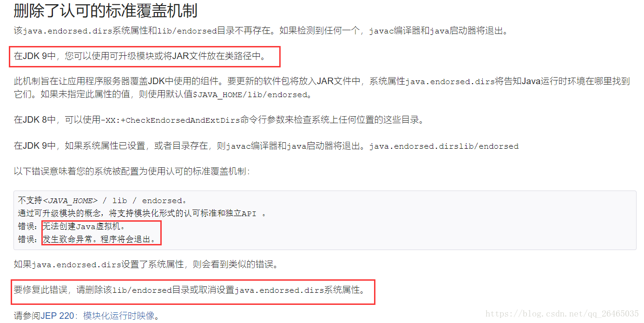Click the paragraph starting with 此机制旨在让应用程序服务器
This screenshot has height=323, width=644.
322,88
